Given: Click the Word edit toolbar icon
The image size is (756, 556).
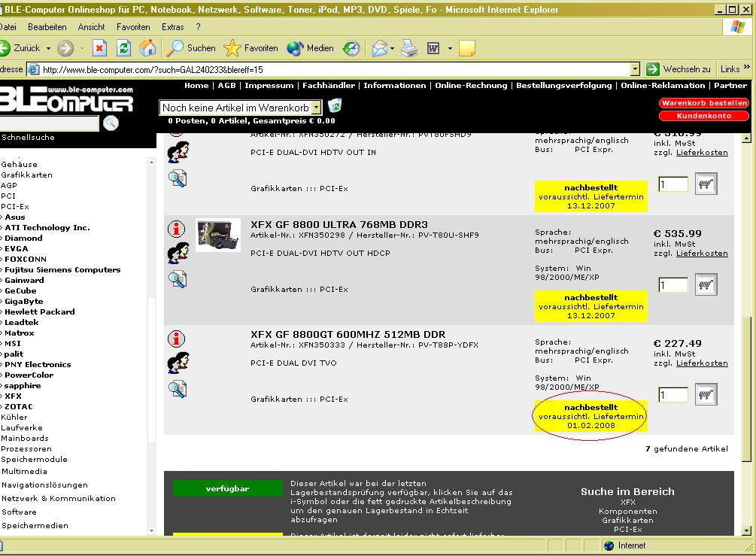Looking at the screenshot, I should coord(433,48).
